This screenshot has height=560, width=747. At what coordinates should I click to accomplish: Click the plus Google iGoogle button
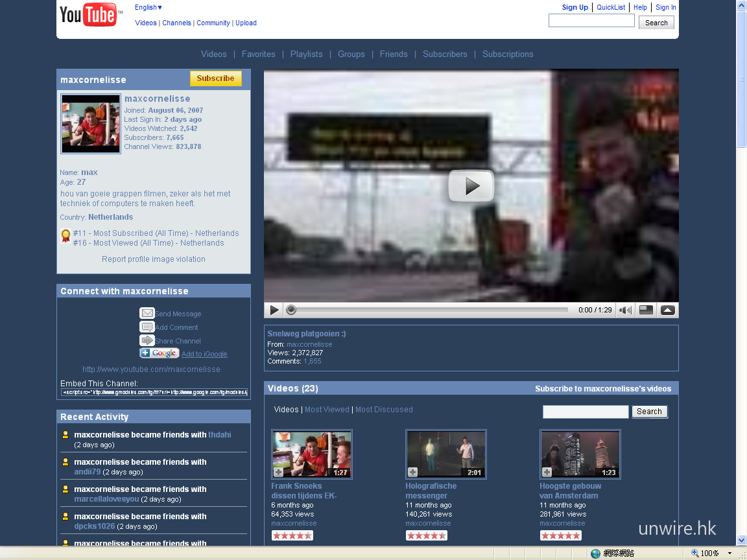[x=159, y=353]
